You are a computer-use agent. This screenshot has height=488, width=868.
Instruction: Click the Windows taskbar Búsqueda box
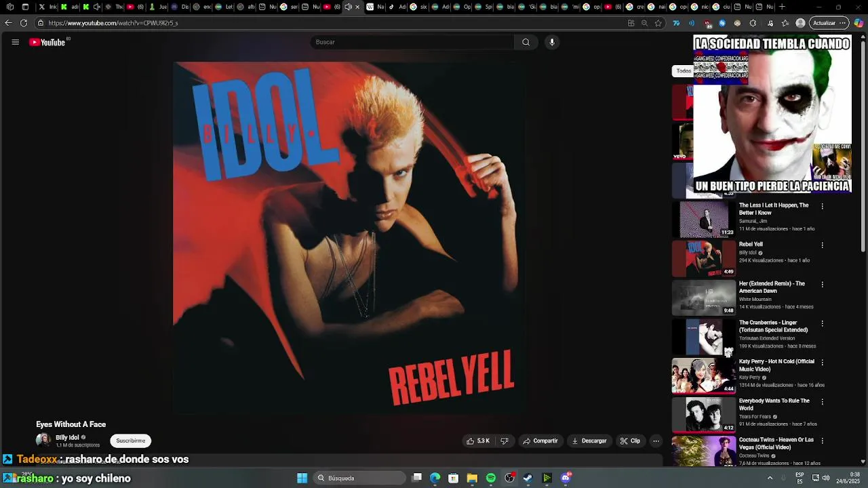click(359, 478)
